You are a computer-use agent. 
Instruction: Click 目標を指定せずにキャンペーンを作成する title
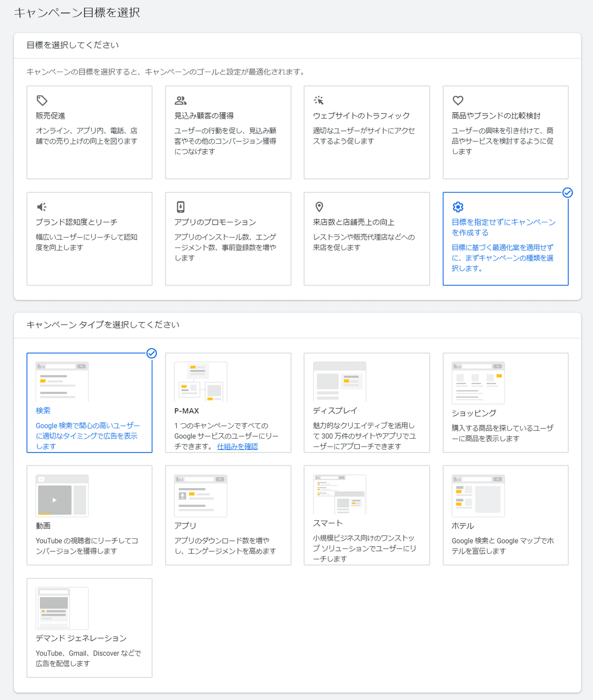point(504,227)
